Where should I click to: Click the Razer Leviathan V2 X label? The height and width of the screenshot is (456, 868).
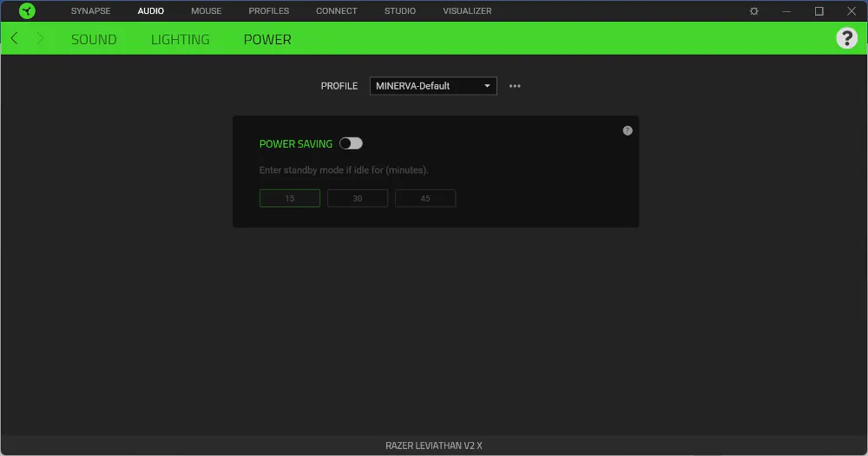pyautogui.click(x=434, y=446)
